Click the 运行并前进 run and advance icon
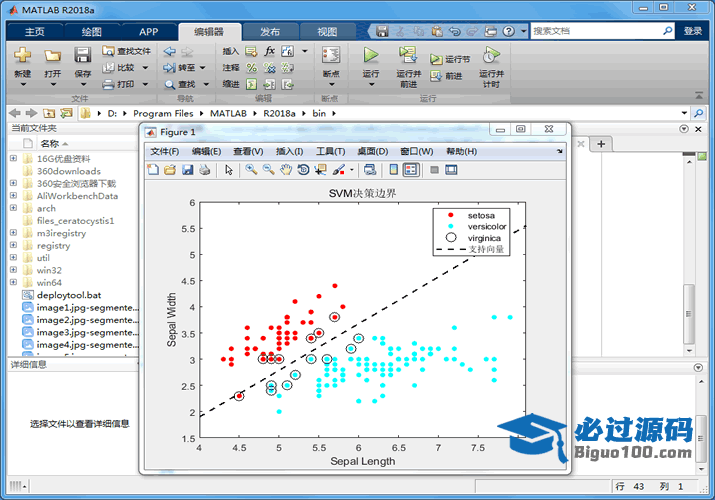 [x=408, y=55]
